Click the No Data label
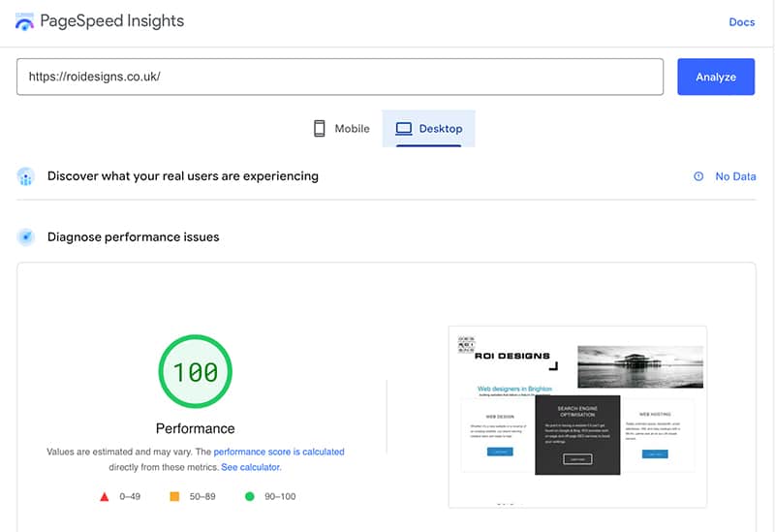 [x=735, y=176]
